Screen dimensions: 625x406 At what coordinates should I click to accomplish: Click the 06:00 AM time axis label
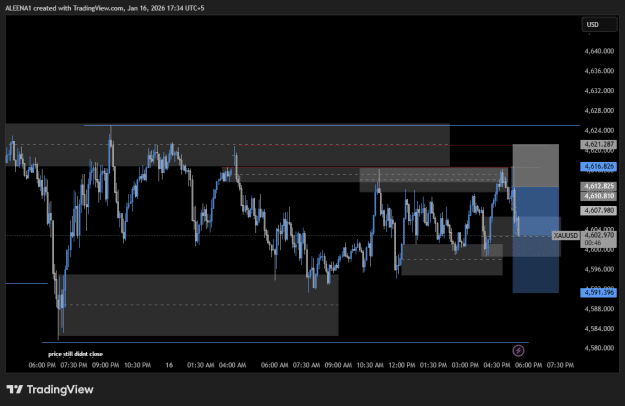[x=275, y=365]
